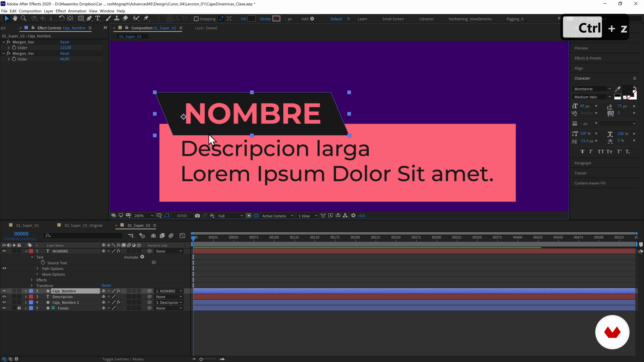Select the Pen tool
This screenshot has width=644, height=362.
(89, 18)
